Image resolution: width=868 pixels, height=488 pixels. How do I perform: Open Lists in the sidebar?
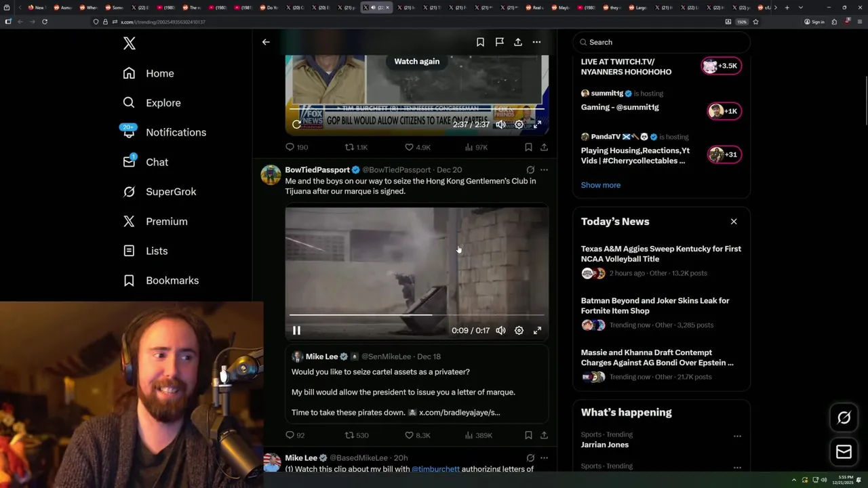click(x=145, y=251)
